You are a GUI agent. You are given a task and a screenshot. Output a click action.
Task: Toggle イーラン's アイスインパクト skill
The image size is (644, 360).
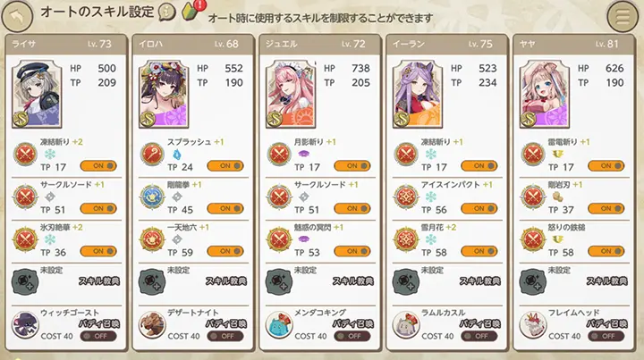[x=479, y=208]
